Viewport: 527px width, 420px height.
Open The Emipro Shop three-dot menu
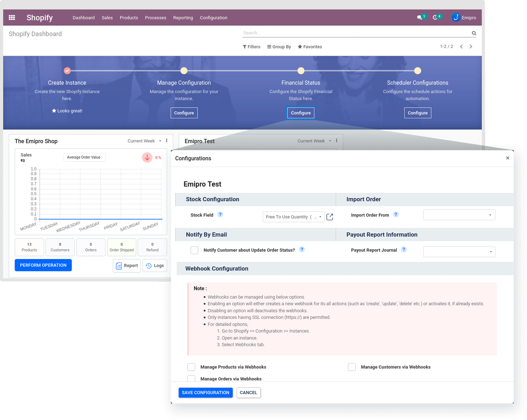pyautogui.click(x=166, y=141)
